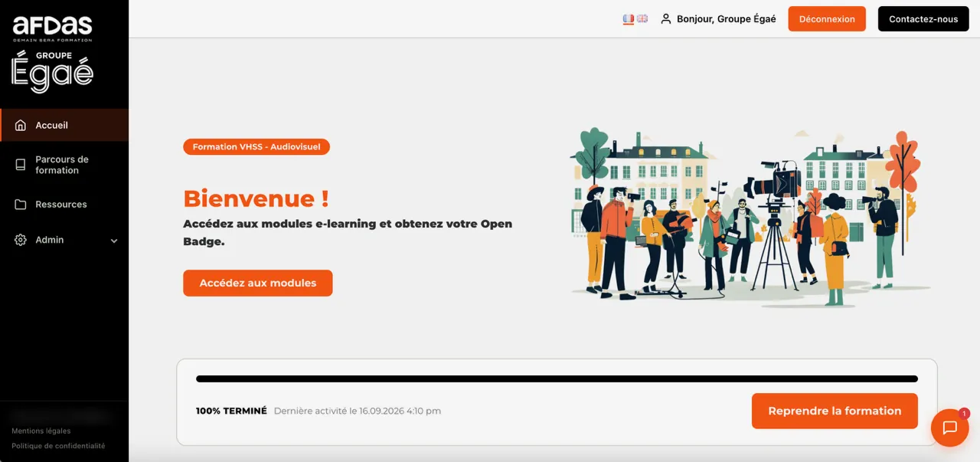The width and height of the screenshot is (980, 462).
Task: Click the book icon for Parcours de formation
Action: click(21, 165)
